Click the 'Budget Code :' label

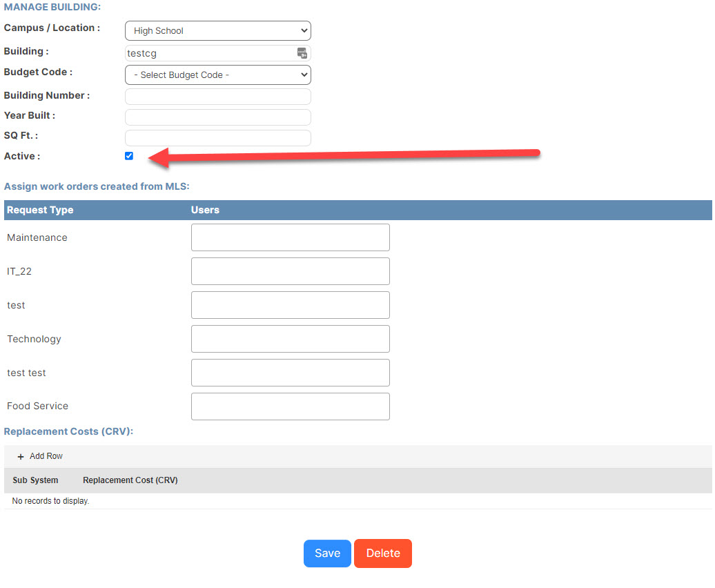pos(38,72)
